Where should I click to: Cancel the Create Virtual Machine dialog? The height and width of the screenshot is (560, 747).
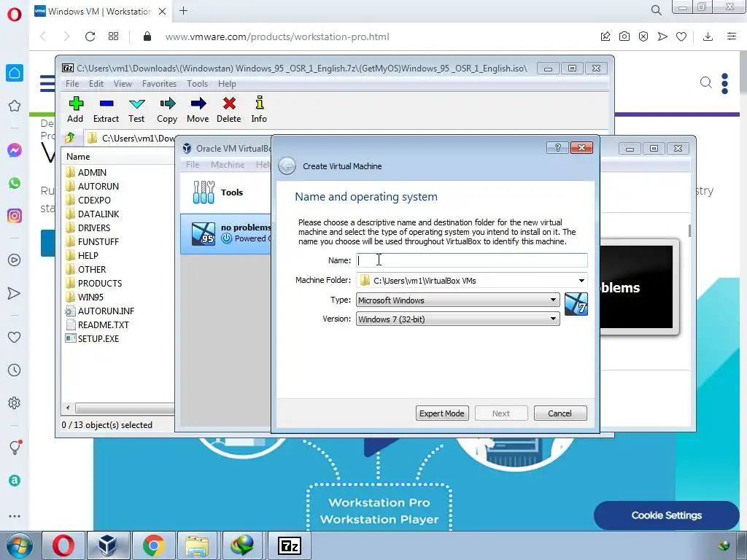(x=560, y=413)
